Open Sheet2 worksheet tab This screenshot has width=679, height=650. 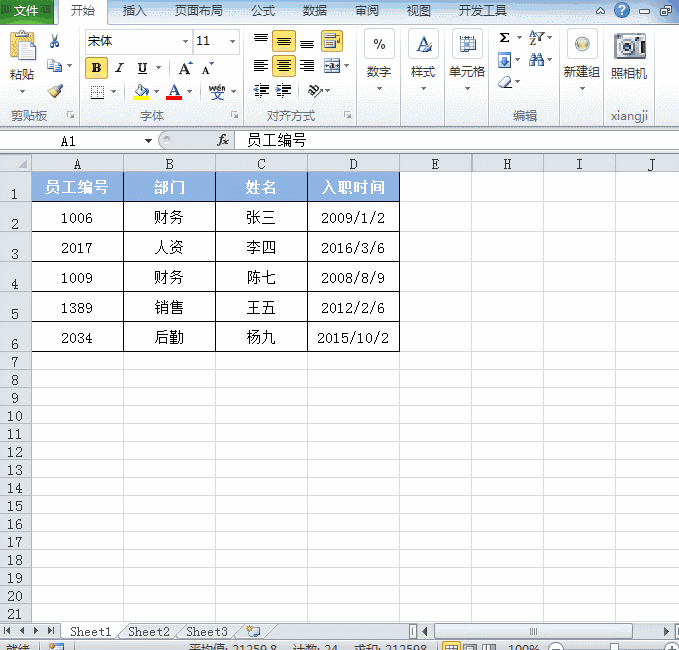[149, 631]
